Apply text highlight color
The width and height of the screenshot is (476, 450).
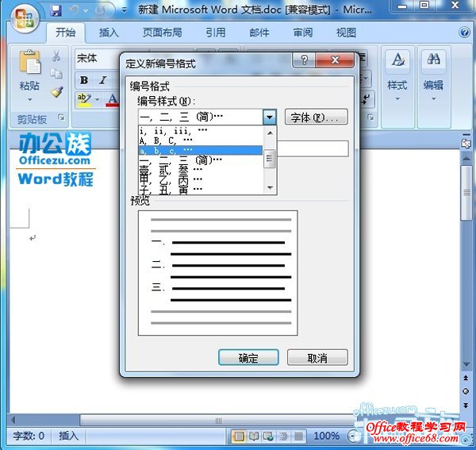tap(84, 99)
